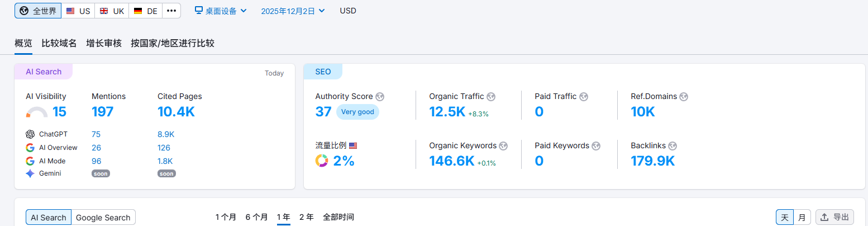Click the AI Search panel label
The image size is (868, 226).
pos(44,72)
